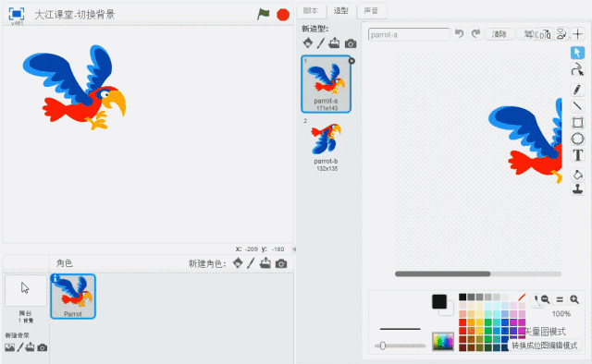Paint a new backdrop icon
The height and width of the screenshot is (364, 592).
(x=20, y=347)
